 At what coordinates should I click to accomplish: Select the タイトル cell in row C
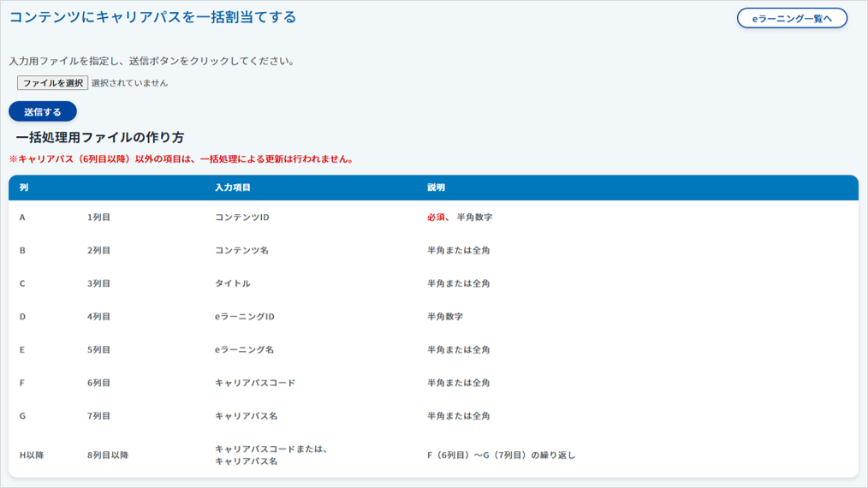[232, 283]
